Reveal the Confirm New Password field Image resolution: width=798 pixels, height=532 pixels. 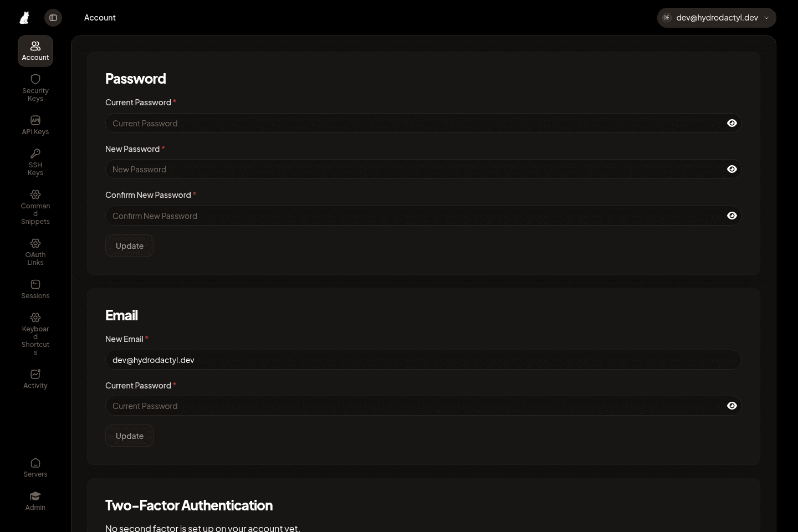732,216
